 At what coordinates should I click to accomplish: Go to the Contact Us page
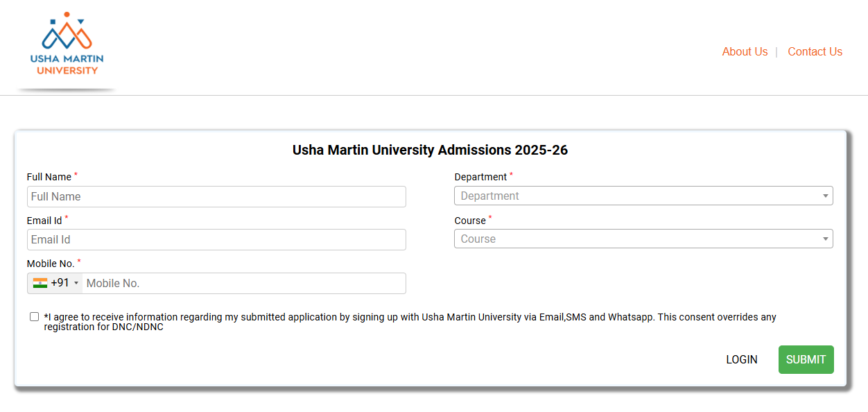click(815, 52)
